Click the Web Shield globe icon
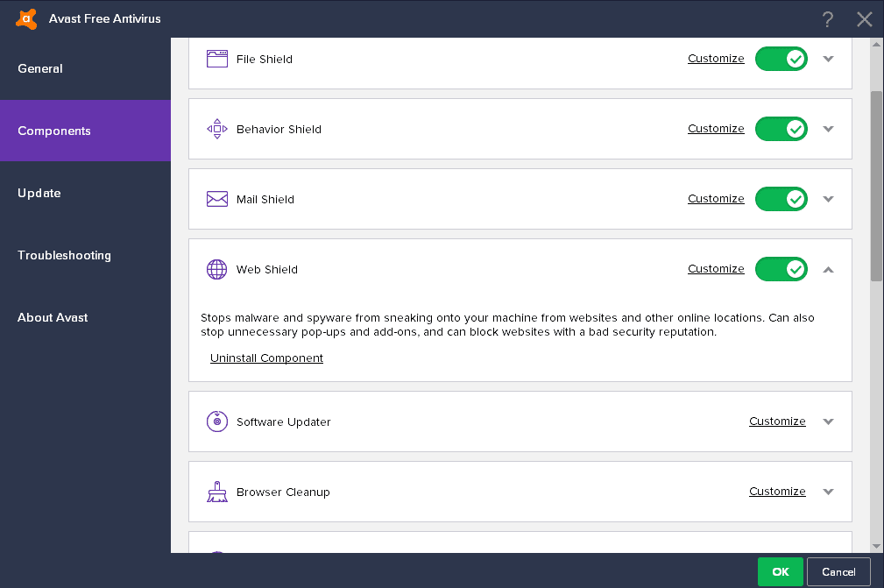The image size is (884, 588). tap(216, 269)
